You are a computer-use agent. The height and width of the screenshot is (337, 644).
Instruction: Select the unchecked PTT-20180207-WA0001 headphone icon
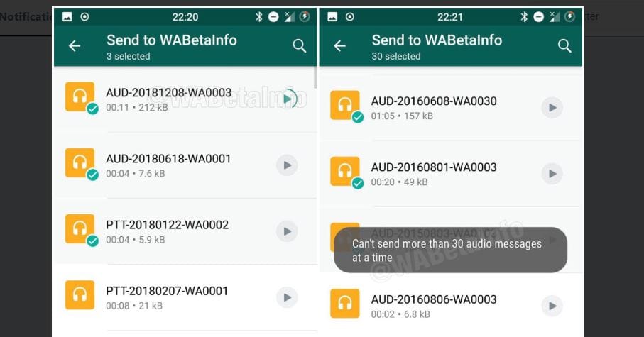[80, 295]
